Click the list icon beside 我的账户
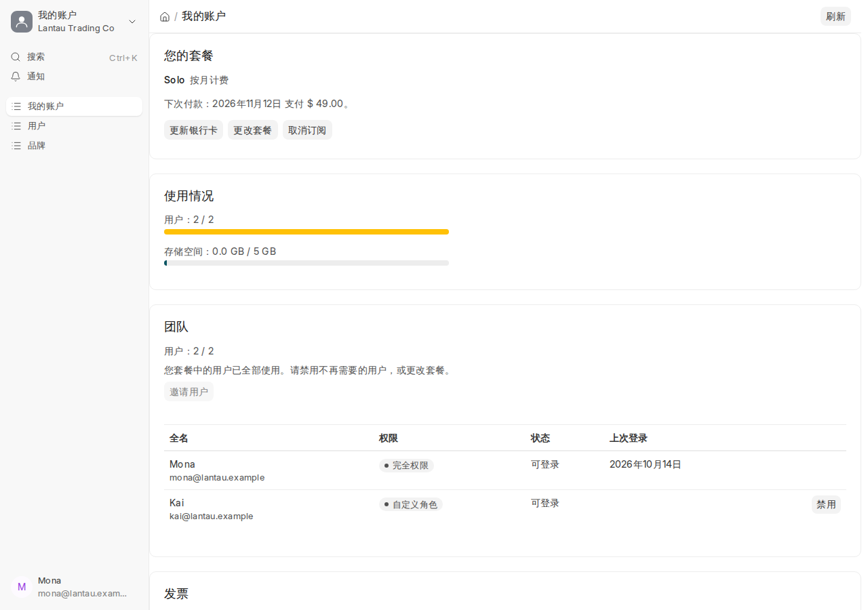This screenshot has height=610, width=868. (16, 106)
